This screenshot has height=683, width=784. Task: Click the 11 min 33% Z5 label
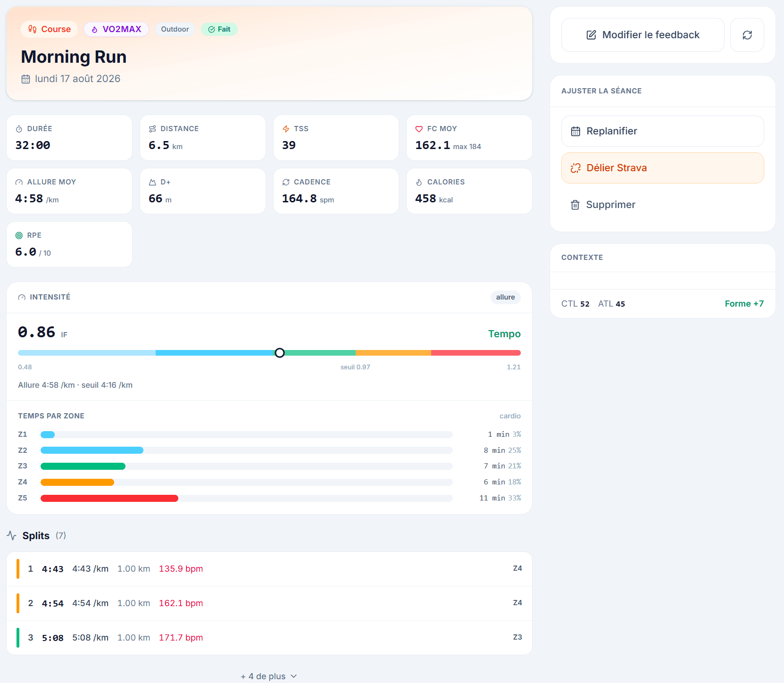(500, 498)
